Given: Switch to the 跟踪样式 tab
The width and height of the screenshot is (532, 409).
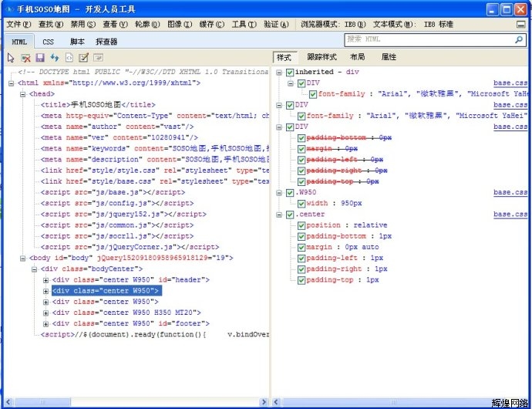Looking at the screenshot, I should [x=322, y=57].
